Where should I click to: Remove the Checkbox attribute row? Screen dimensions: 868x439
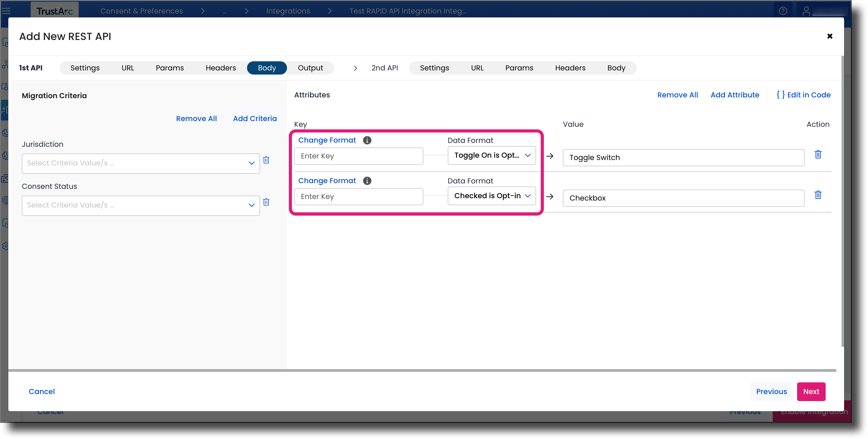[x=818, y=195]
